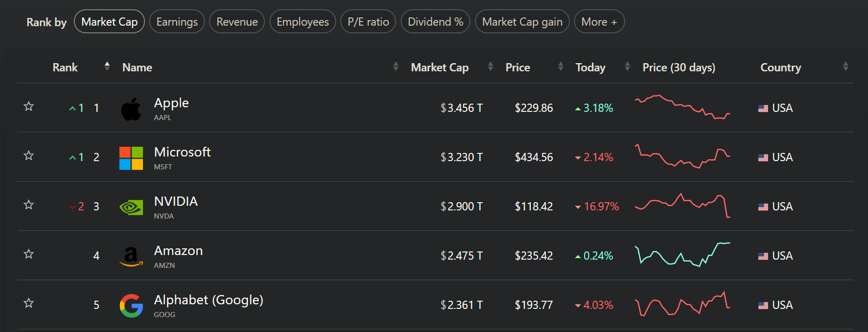
Task: Open the NVIDIA company page
Action: pyautogui.click(x=176, y=202)
